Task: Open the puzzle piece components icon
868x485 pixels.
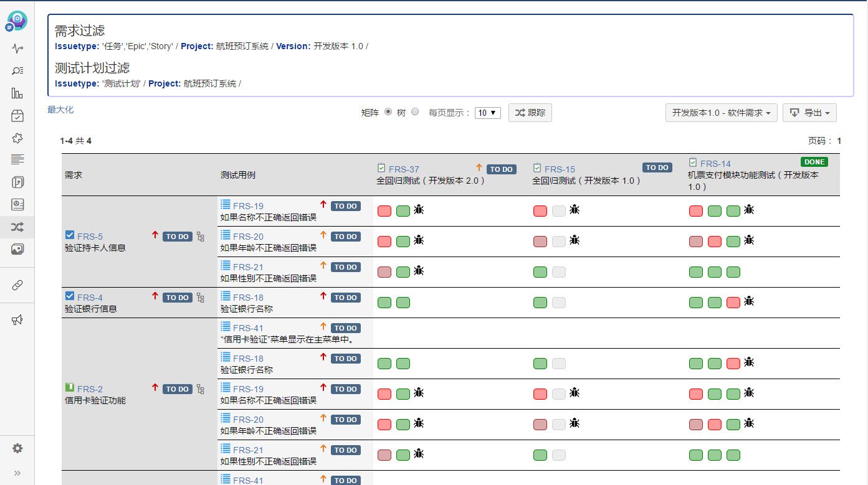Action: 17,138
